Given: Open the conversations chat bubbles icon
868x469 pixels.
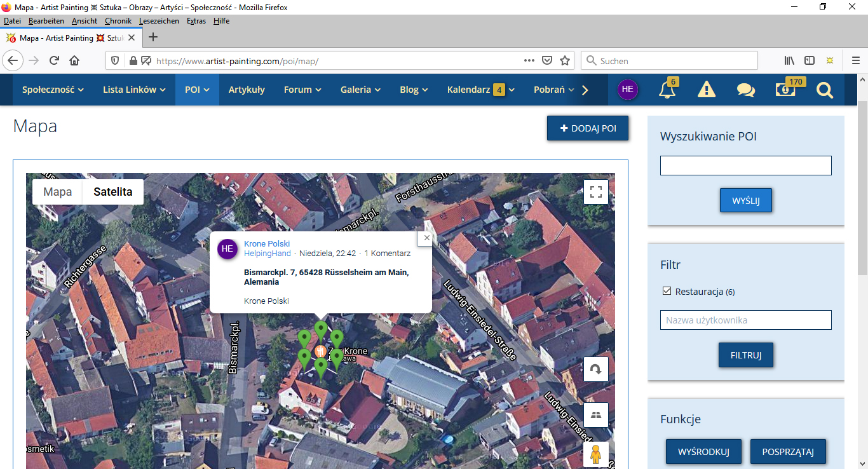Looking at the screenshot, I should point(745,90).
